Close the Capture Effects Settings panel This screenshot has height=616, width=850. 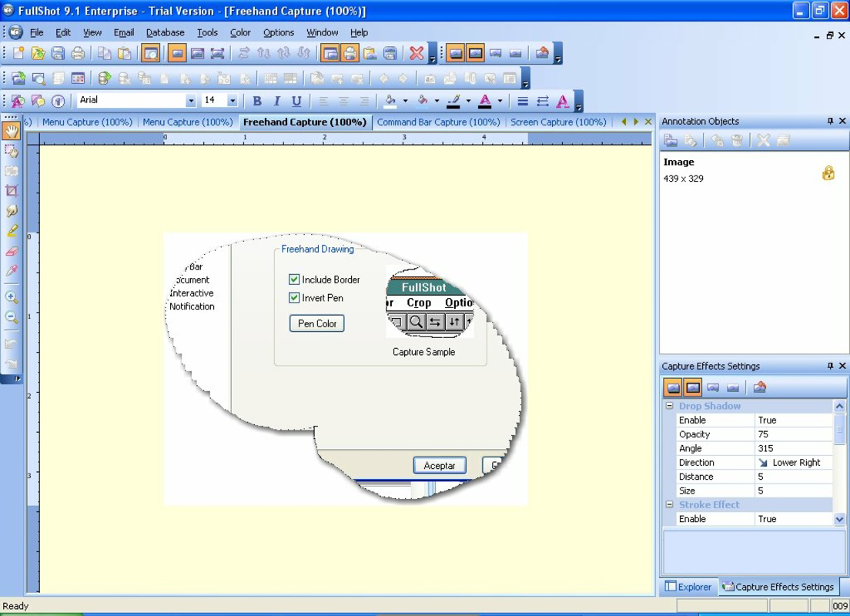coord(842,366)
